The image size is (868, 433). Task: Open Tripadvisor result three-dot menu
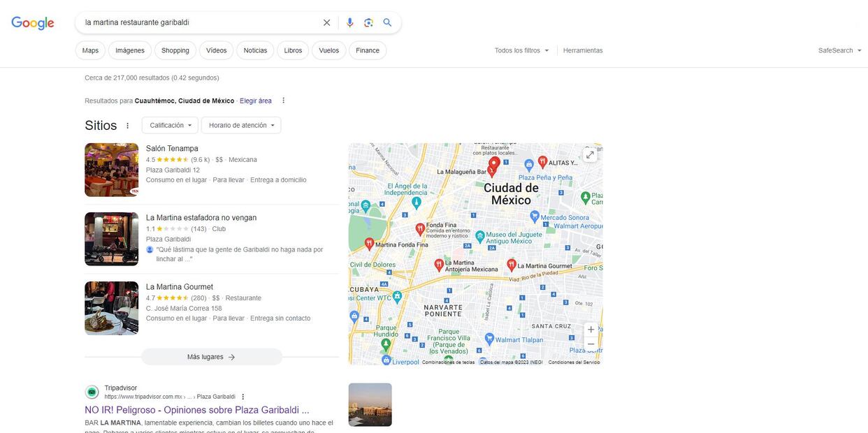(243, 397)
